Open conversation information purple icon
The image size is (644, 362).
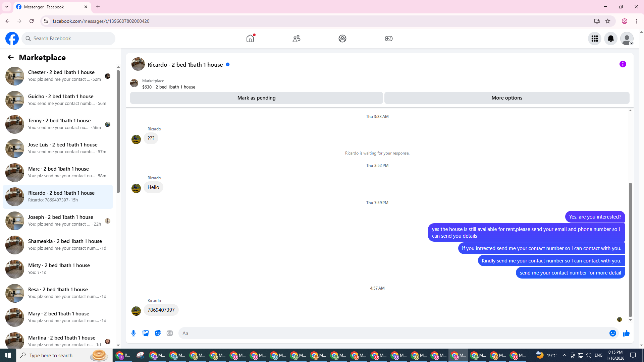point(623,64)
